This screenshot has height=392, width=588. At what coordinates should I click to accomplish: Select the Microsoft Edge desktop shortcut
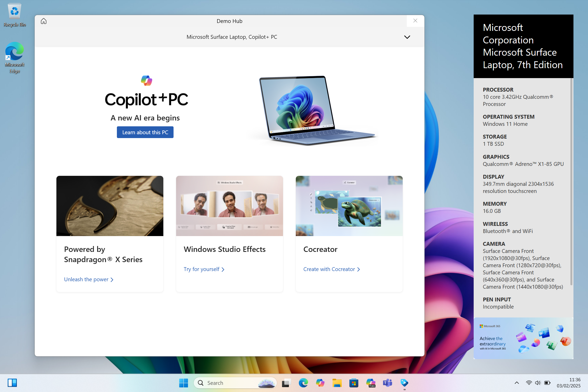[15, 58]
